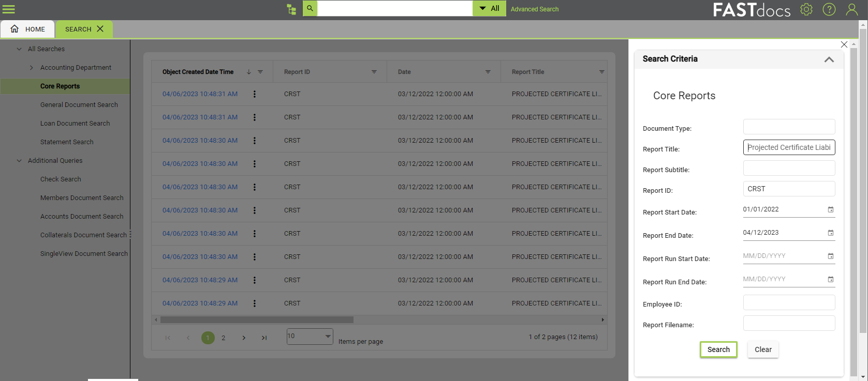Open filter menu on Report ID column

pyautogui.click(x=374, y=72)
